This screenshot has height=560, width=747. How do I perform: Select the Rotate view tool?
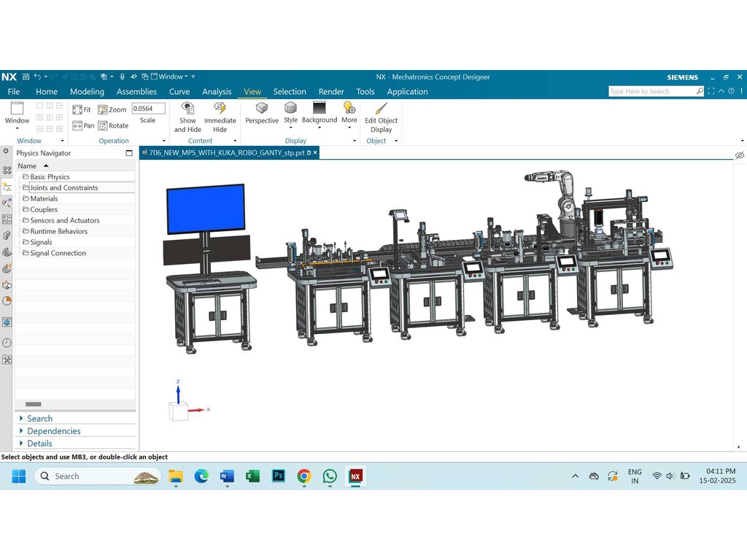pos(113,125)
